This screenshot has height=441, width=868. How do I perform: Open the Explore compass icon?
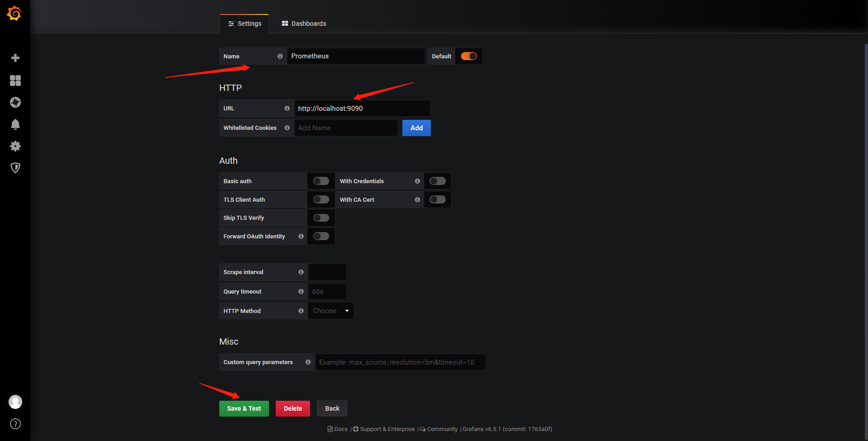click(15, 102)
